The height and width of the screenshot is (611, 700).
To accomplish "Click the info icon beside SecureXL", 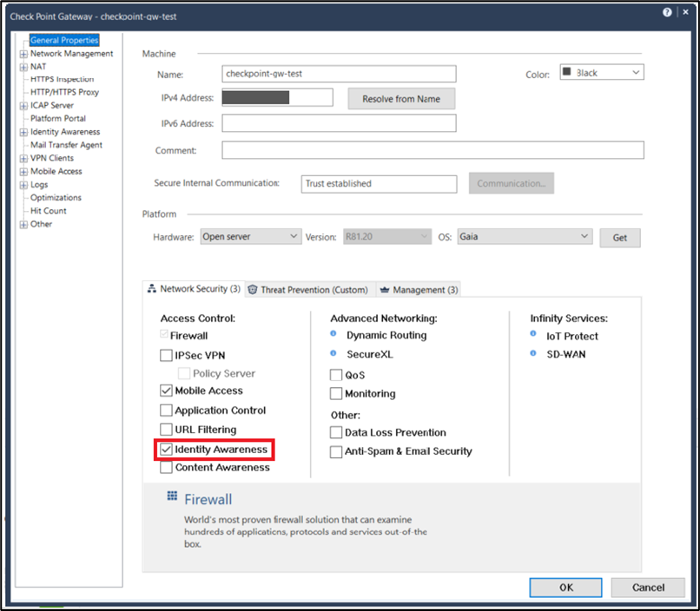I will pos(334,354).
